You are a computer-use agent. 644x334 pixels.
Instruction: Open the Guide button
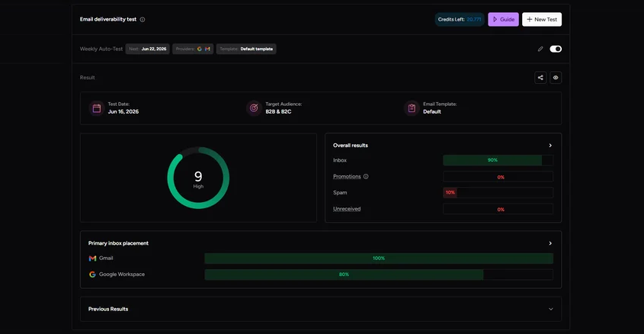click(x=503, y=19)
